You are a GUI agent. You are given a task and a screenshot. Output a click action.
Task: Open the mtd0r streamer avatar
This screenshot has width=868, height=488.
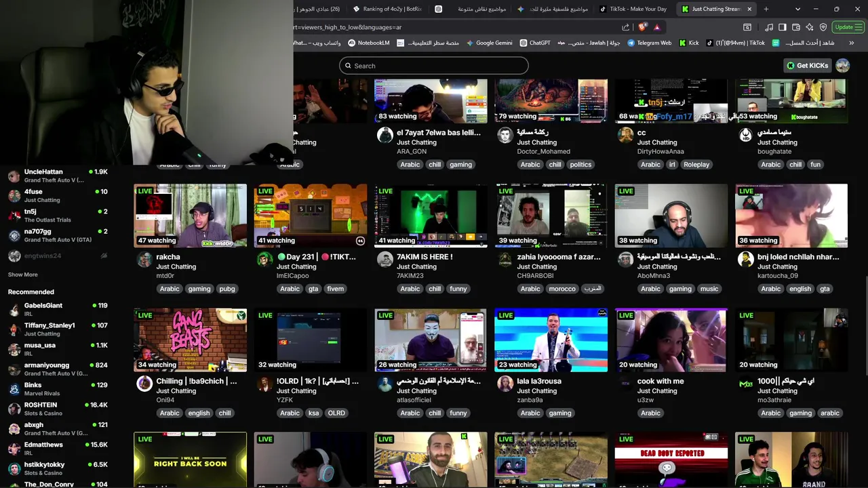tap(144, 259)
